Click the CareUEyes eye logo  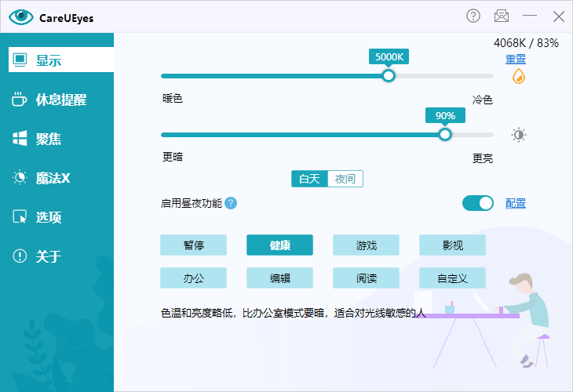pyautogui.click(x=20, y=16)
